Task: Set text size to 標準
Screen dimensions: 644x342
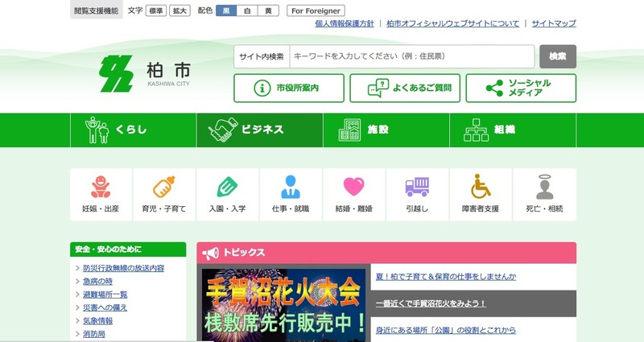Action: 156,10
